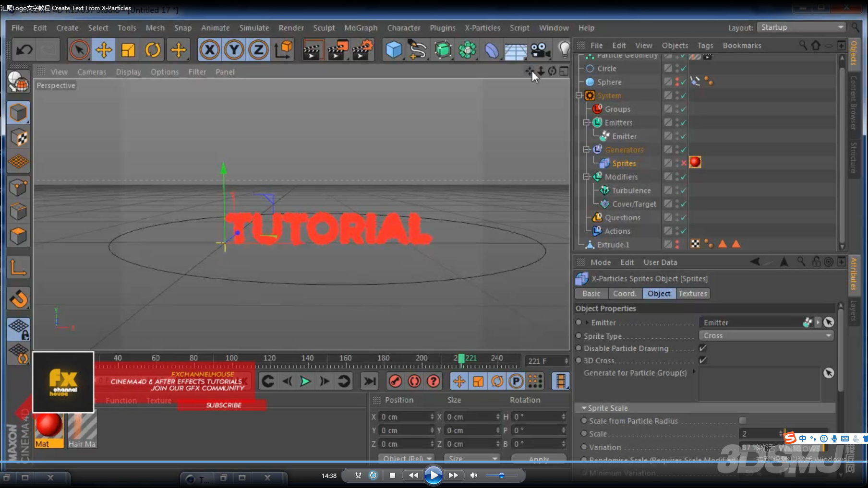The height and width of the screenshot is (488, 868).
Task: Collapse the Emitters tree node
Action: tap(586, 123)
